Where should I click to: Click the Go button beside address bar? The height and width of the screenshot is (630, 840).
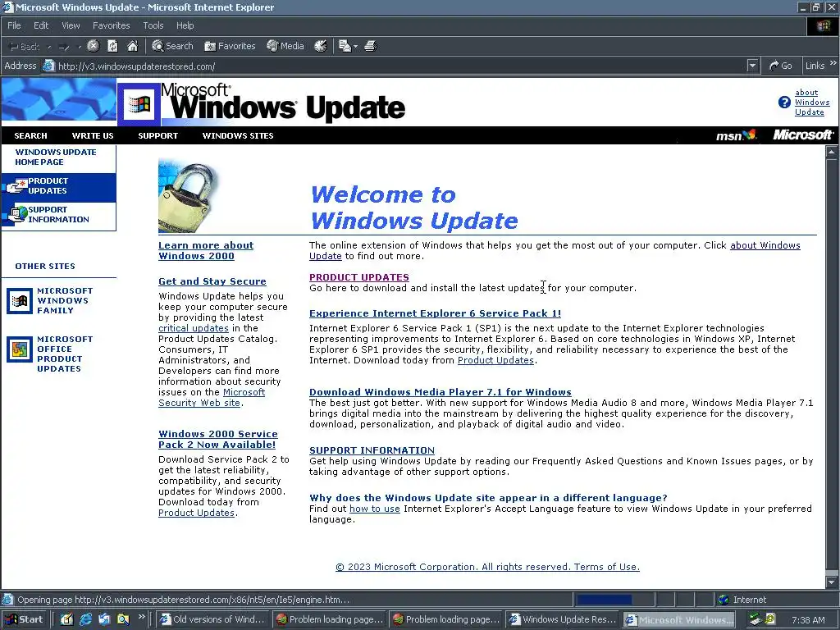pos(780,66)
